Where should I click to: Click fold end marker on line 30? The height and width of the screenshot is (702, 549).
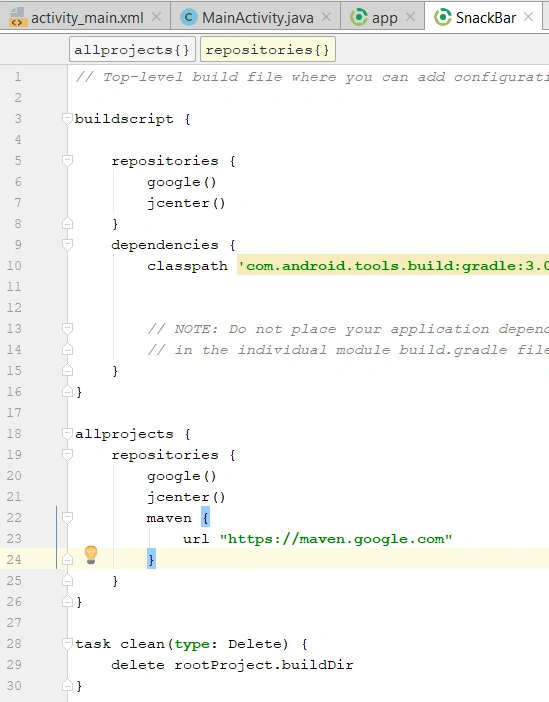click(67, 685)
